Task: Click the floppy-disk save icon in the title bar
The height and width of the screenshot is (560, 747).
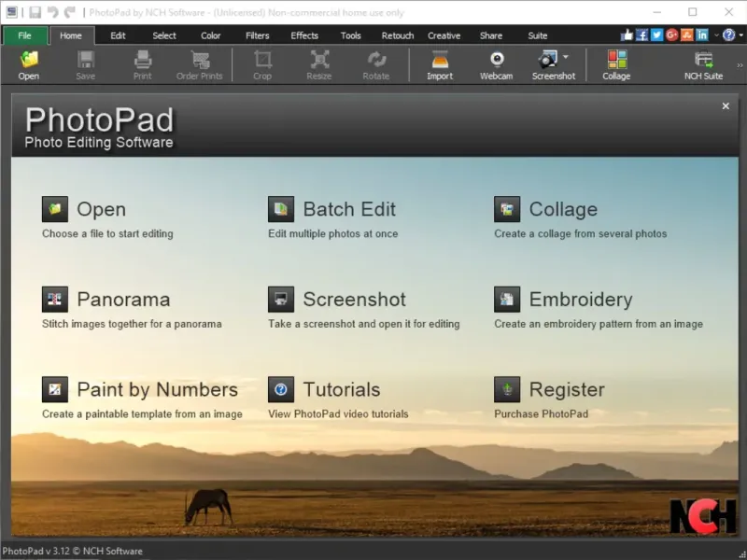Action: click(x=35, y=12)
